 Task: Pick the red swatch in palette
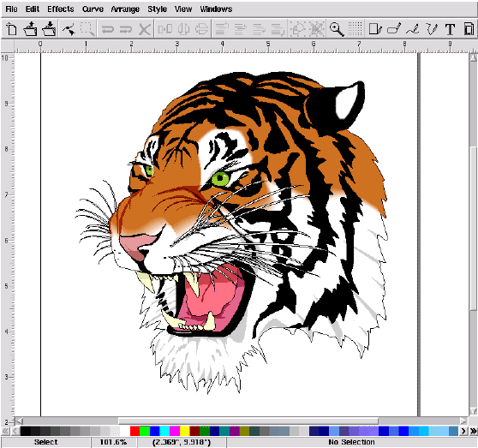134,431
